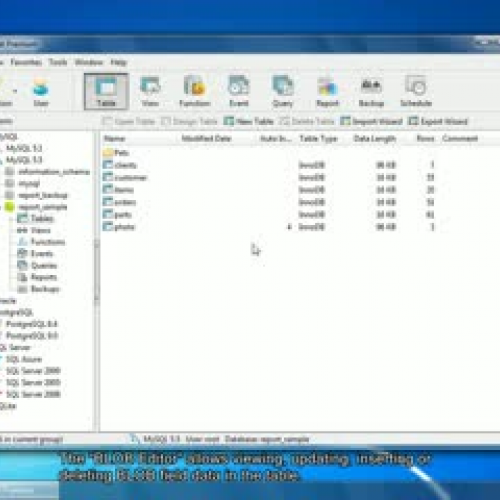Viewport: 500px width, 500px height.
Task: Click the Comment column header
Action: click(460, 139)
